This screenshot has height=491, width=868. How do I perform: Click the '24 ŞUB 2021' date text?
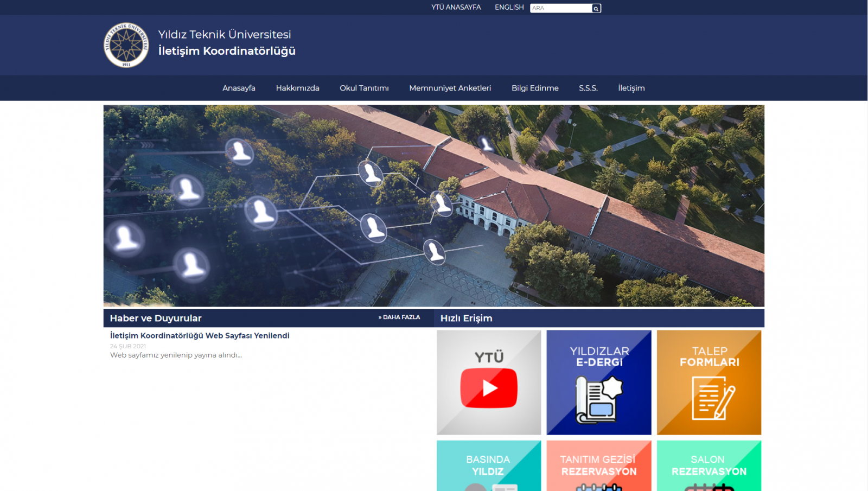tap(128, 346)
